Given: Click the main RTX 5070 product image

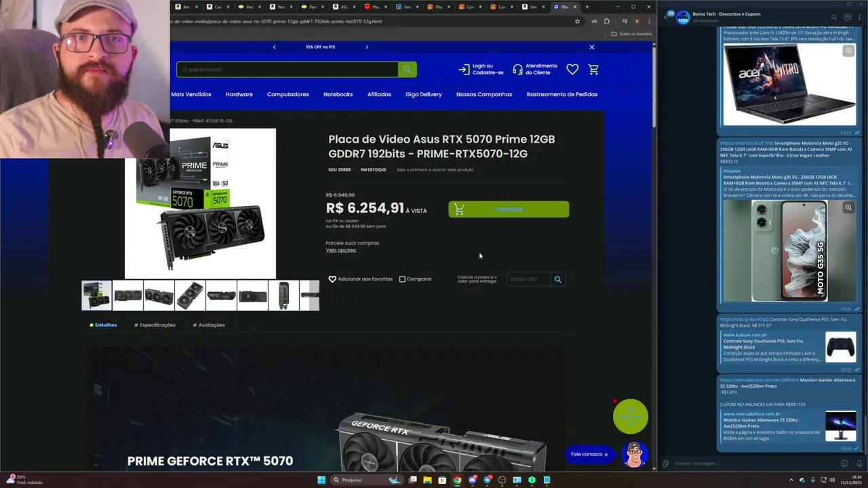Looking at the screenshot, I should pyautogui.click(x=200, y=203).
